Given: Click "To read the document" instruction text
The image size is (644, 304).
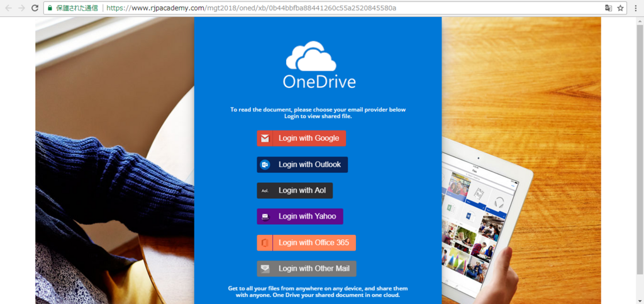Looking at the screenshot, I should tap(318, 109).
